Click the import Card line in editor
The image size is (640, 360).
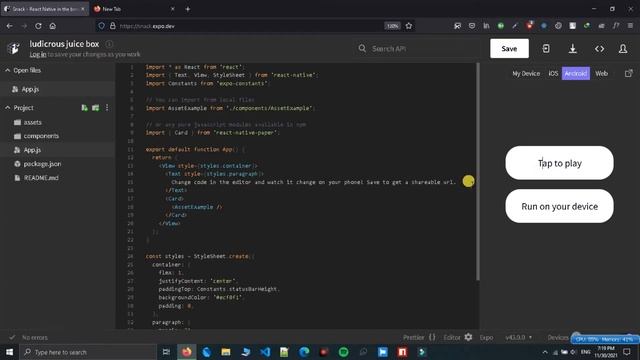point(212,133)
